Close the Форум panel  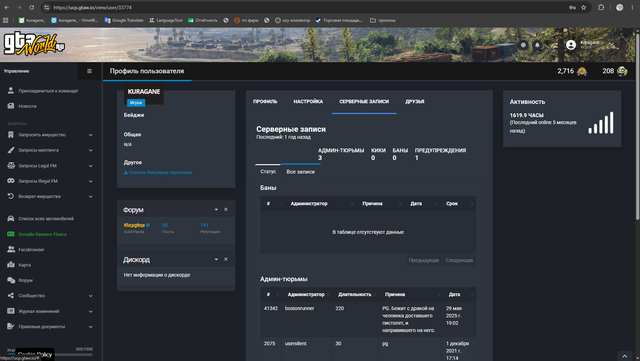click(x=226, y=209)
